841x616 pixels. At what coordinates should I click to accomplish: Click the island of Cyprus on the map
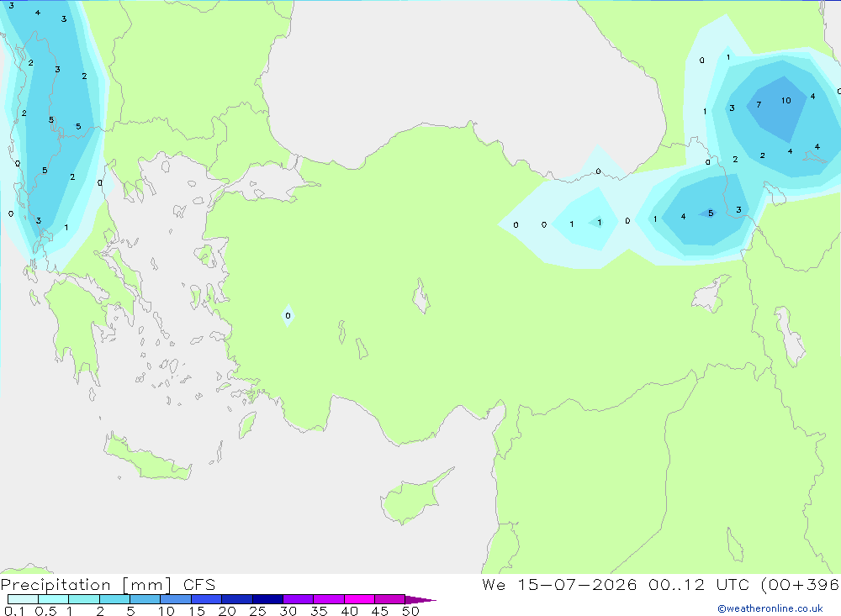tap(415, 497)
